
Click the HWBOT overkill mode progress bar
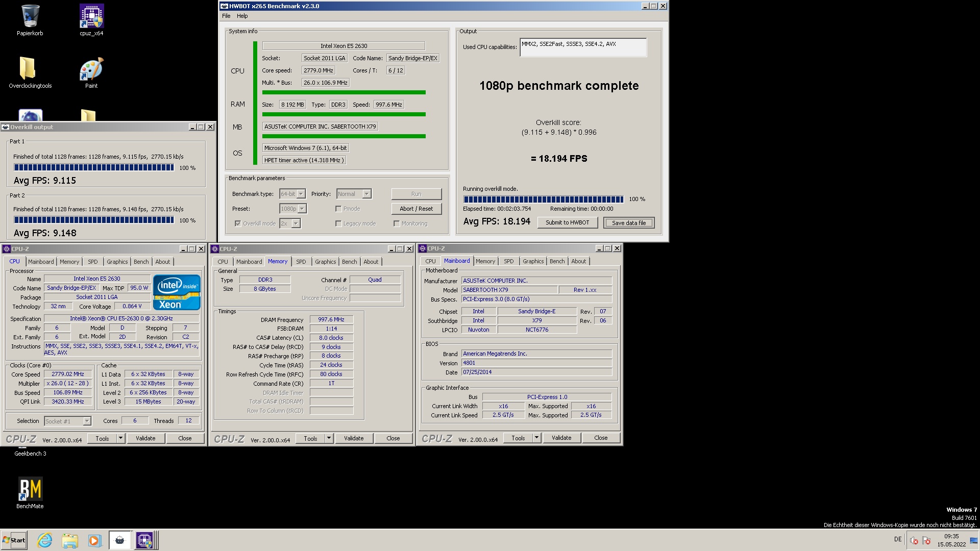(544, 199)
